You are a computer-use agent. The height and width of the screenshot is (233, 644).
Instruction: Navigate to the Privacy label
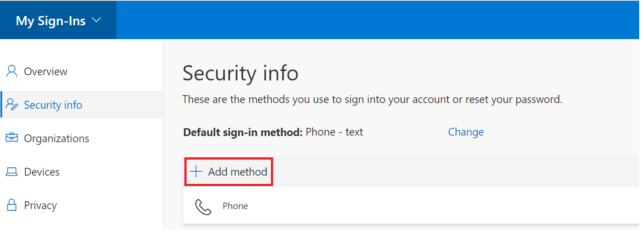point(40,205)
